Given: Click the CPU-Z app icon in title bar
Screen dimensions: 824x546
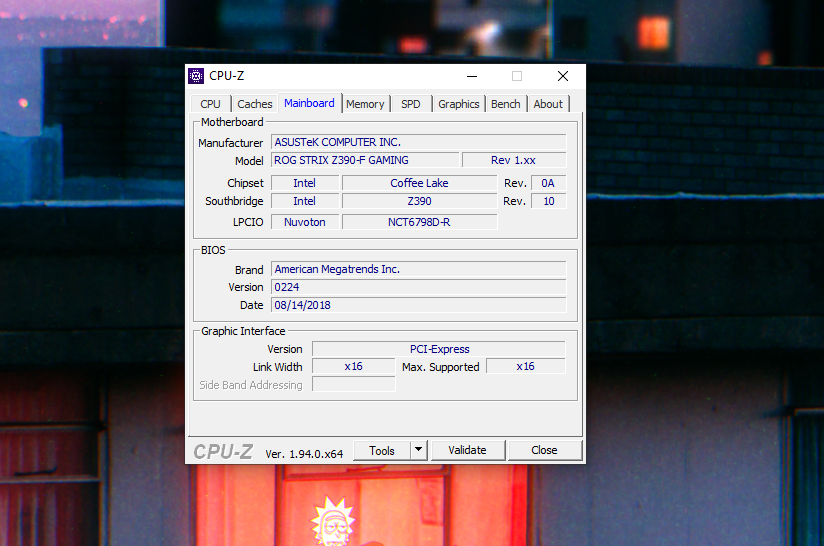Looking at the screenshot, I should coord(196,76).
